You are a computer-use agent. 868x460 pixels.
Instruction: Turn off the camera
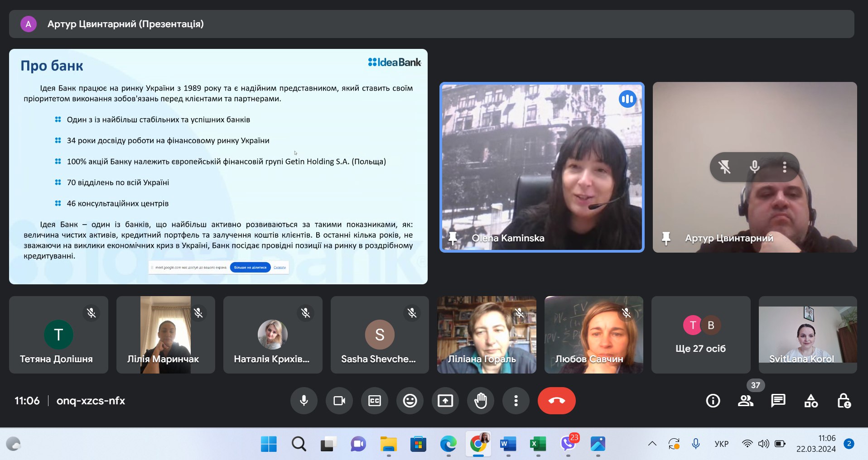[339, 401]
